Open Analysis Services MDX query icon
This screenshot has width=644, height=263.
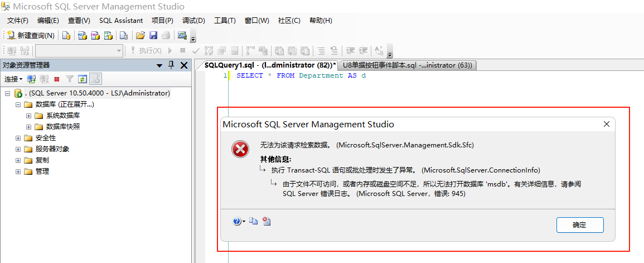[82, 36]
